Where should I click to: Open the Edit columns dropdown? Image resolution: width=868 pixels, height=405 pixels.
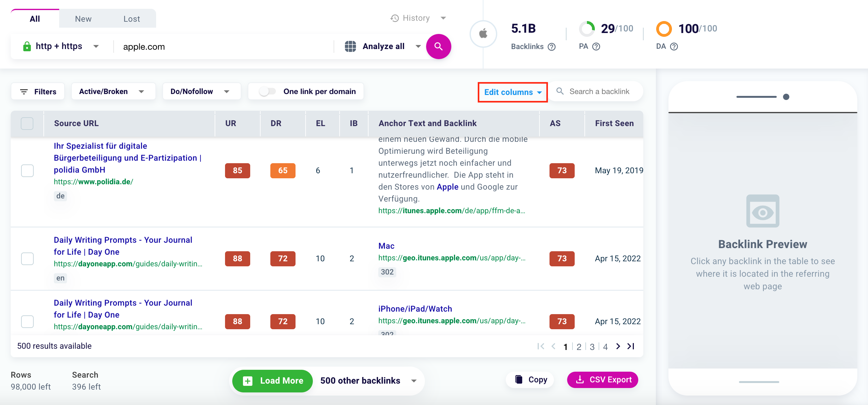coord(512,92)
